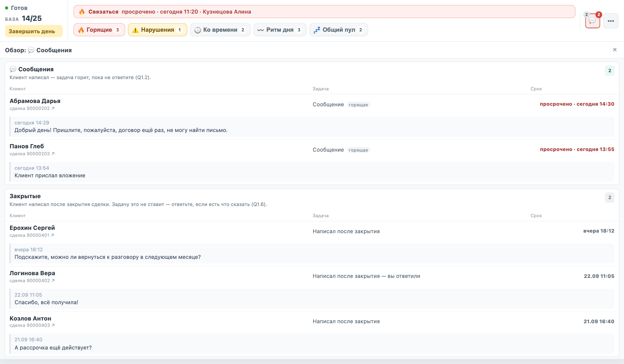Image resolution: width=624 pixels, height=364 pixels.
Task: Open deal 90000403 external link arrow
Action: (53, 325)
